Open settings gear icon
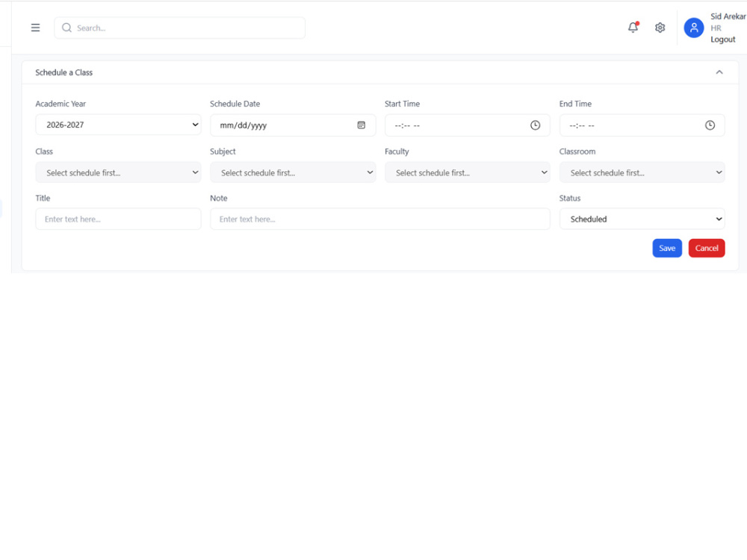Viewport: 747px width, 560px height. (660, 28)
